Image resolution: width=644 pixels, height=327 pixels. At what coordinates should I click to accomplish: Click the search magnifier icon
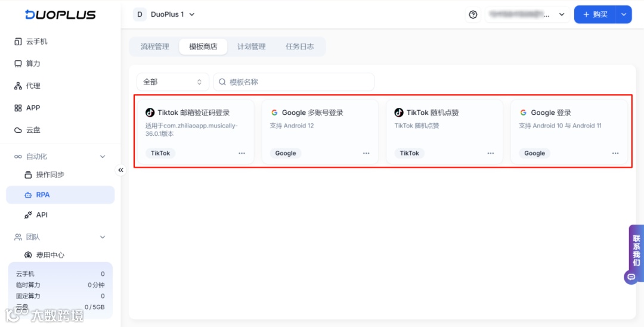222,82
